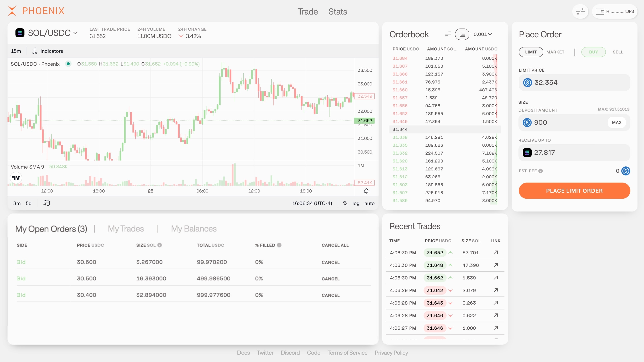This screenshot has height=362, width=644.
Task: Click CANCEL ALL orders
Action: click(x=335, y=245)
